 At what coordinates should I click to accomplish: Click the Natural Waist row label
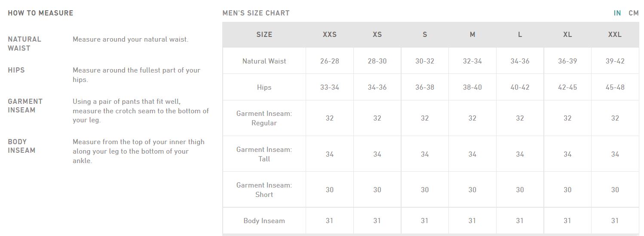[x=264, y=61]
